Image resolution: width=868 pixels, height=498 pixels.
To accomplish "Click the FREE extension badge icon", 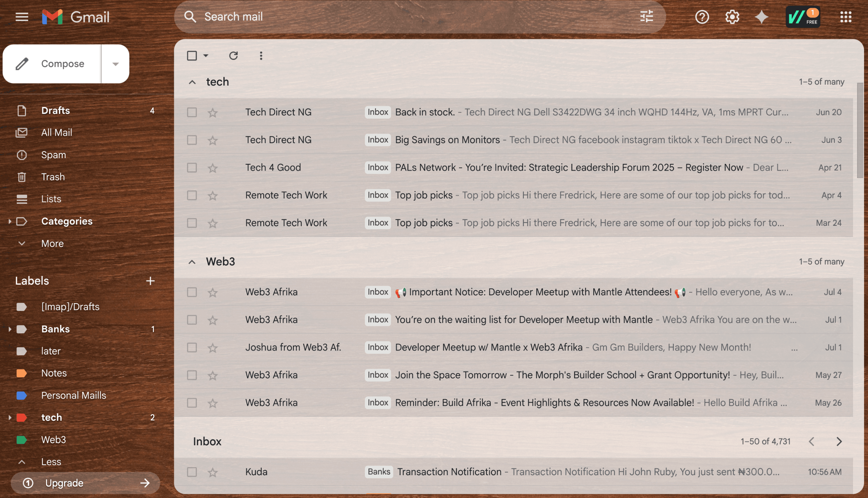I will click(803, 17).
